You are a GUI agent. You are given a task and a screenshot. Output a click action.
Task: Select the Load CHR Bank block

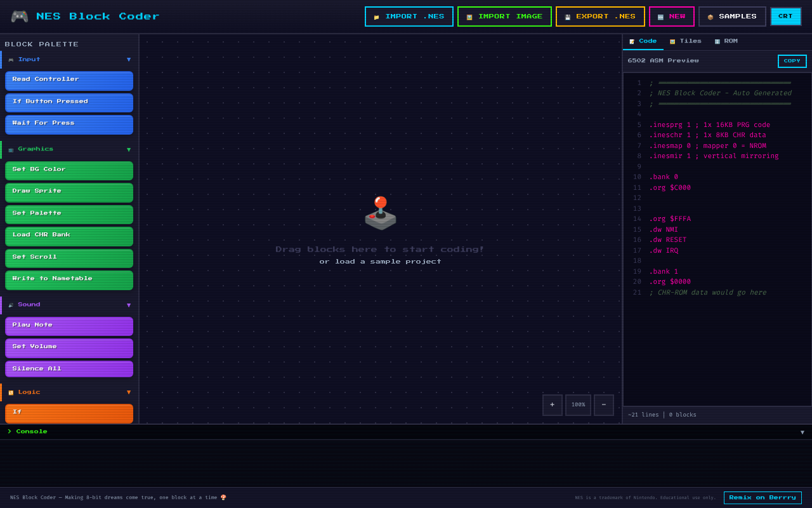pyautogui.click(x=69, y=236)
